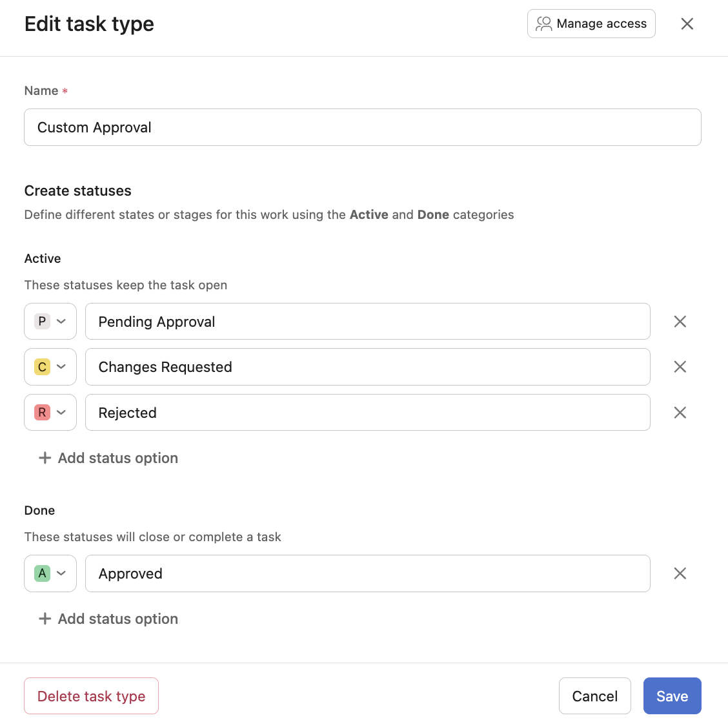The image size is (728, 722).
Task: Edit the Approved status name field
Action: click(x=367, y=573)
